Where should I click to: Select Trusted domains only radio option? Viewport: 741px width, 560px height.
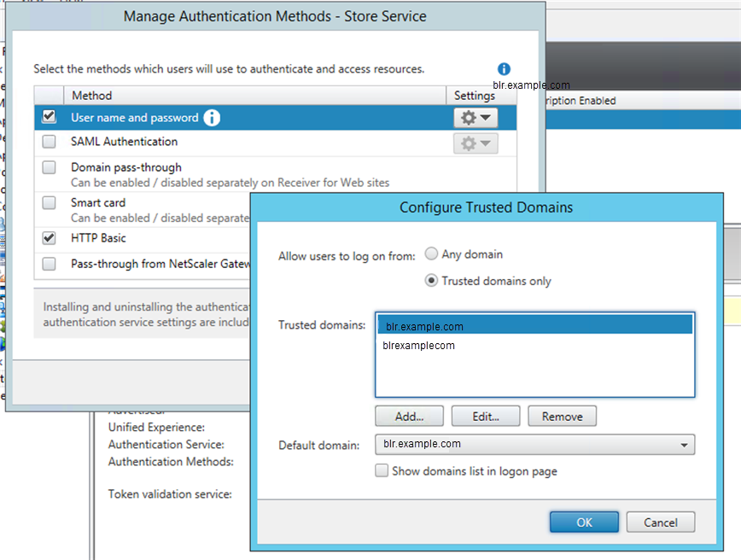coord(431,280)
